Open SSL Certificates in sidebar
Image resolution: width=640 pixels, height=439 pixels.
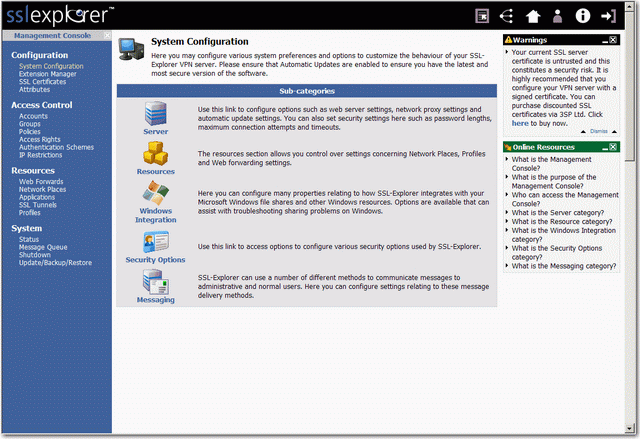click(42, 82)
